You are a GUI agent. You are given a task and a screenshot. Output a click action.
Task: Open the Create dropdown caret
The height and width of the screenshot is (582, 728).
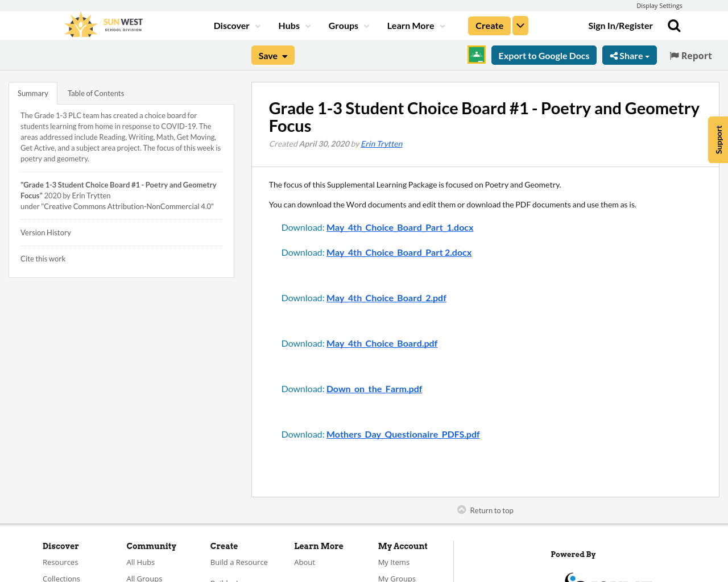[520, 25]
